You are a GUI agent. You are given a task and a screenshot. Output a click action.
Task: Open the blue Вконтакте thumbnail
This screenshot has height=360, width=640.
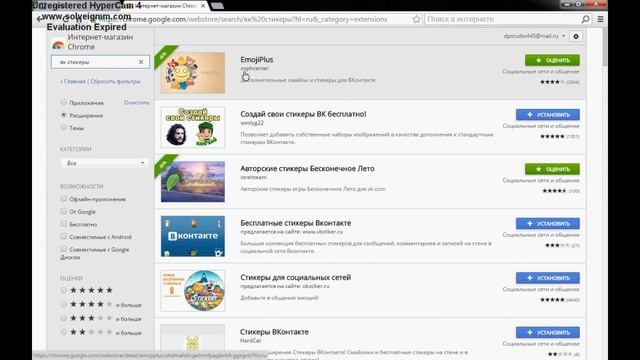(x=193, y=236)
